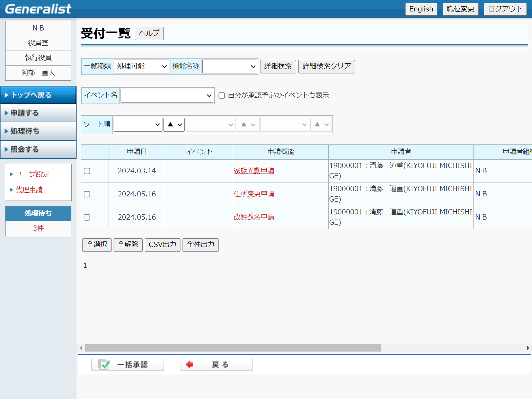The height and width of the screenshot is (399, 532).
Task: Click the green checkmark 一括承認 icon
Action: click(x=104, y=364)
